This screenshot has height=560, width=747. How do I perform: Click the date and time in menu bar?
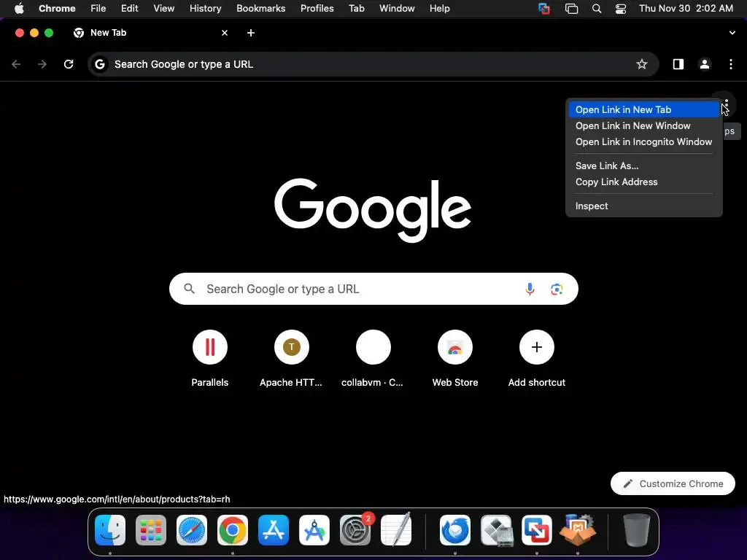click(x=686, y=9)
